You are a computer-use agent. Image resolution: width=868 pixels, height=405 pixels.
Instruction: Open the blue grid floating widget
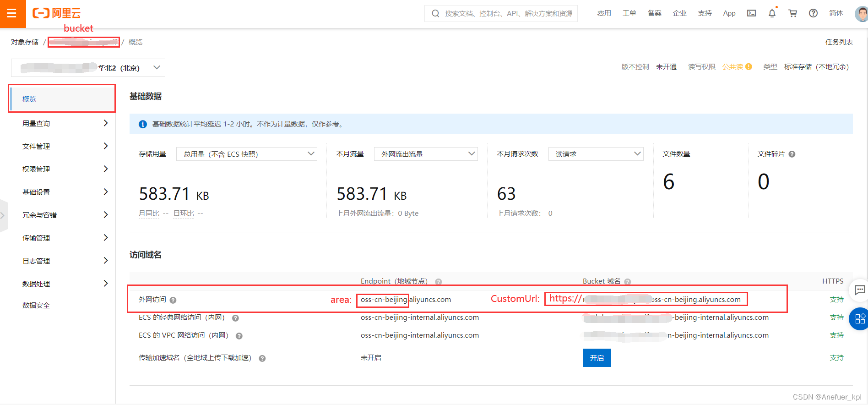tap(859, 318)
